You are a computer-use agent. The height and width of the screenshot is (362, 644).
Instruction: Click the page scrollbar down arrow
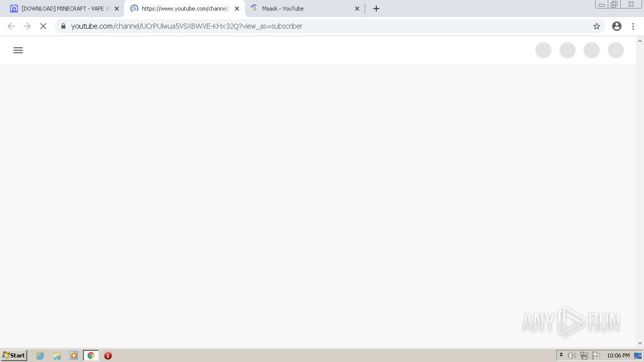pyautogui.click(x=640, y=343)
